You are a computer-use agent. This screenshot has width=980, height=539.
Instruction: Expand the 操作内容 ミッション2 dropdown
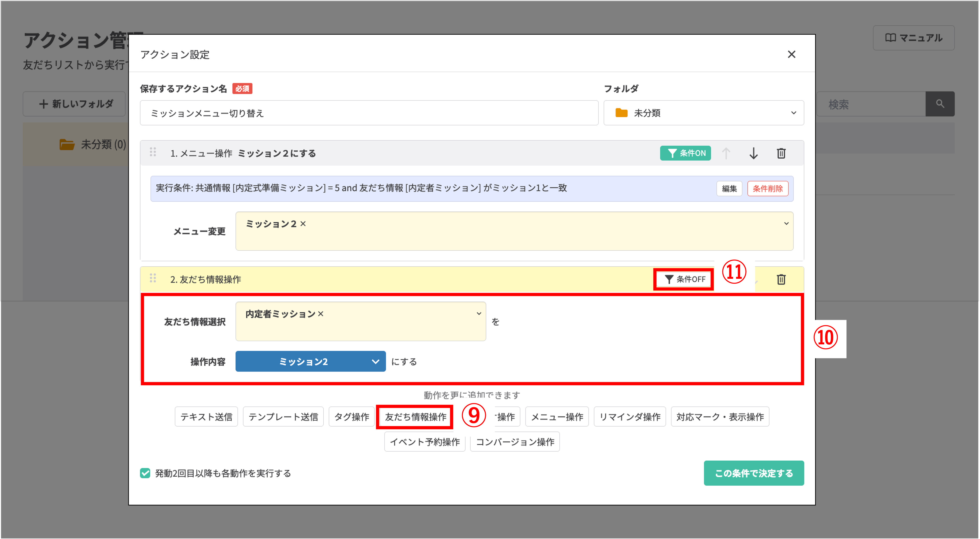[x=311, y=362]
